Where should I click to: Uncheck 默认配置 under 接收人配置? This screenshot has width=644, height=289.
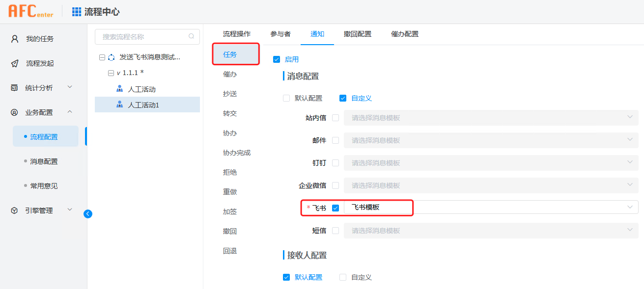click(x=286, y=277)
